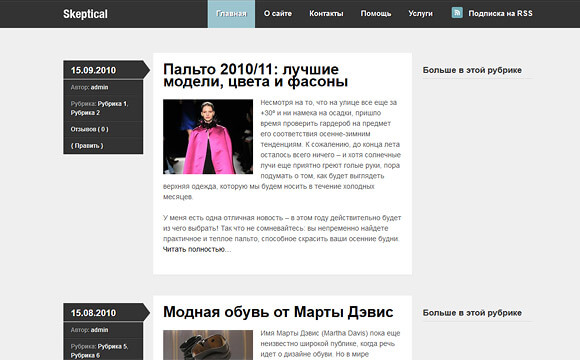Image resolution: width=580 pixels, height=360 pixels.
Task: Click the shoe image thumbnail
Action: click(x=208, y=345)
